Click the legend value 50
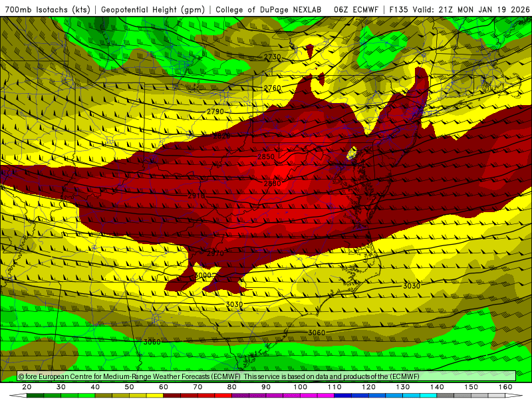 (x=129, y=387)
